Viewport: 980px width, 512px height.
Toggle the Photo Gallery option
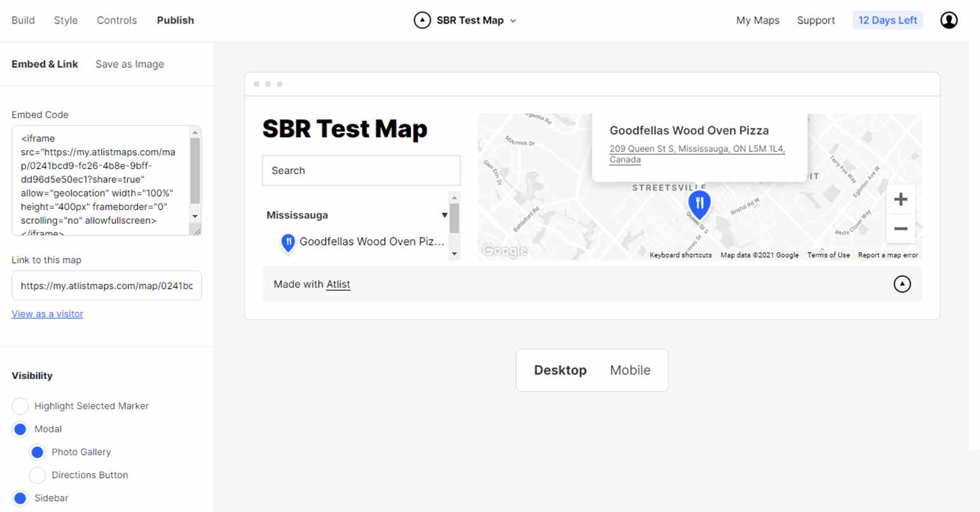38,452
